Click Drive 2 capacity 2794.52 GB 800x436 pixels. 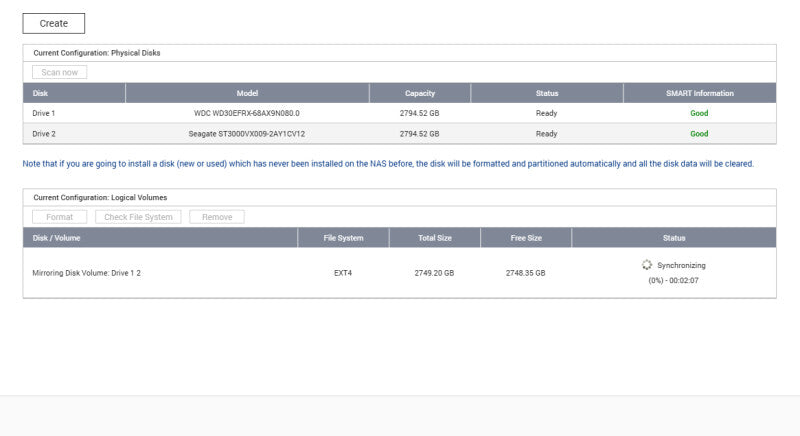[419, 134]
